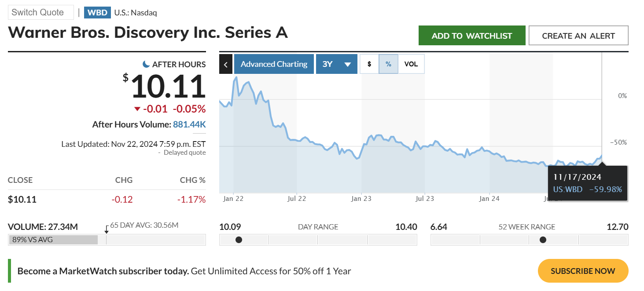Click the red down-arrow change indicator
The width and height of the screenshot is (644, 291).
[x=137, y=109]
